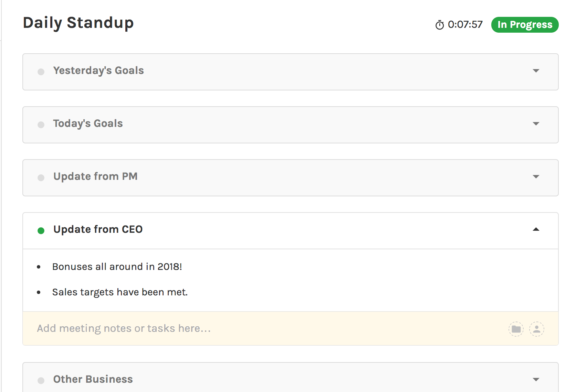
Task: Expand Other Business with its arrow
Action: 536,380
